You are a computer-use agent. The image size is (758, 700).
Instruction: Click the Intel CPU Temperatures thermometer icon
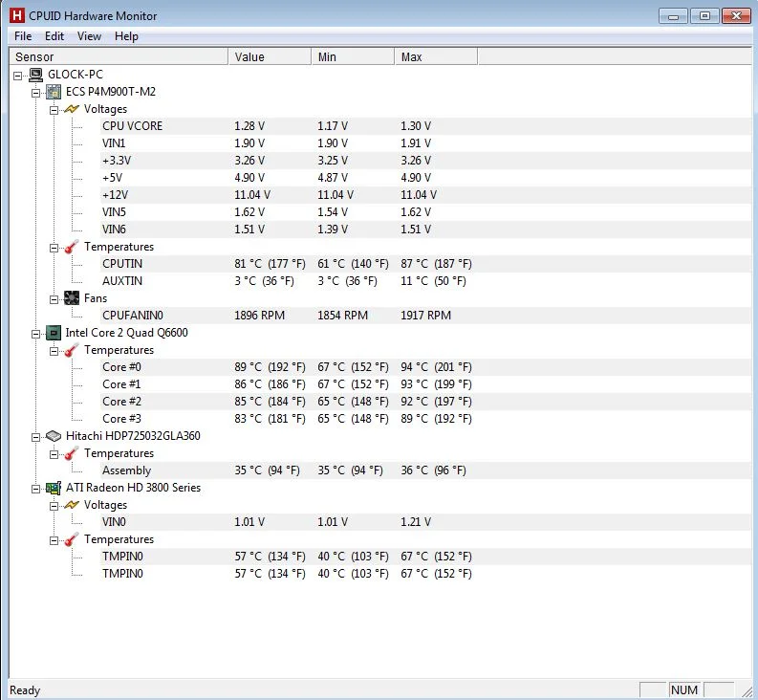pyautogui.click(x=72, y=350)
